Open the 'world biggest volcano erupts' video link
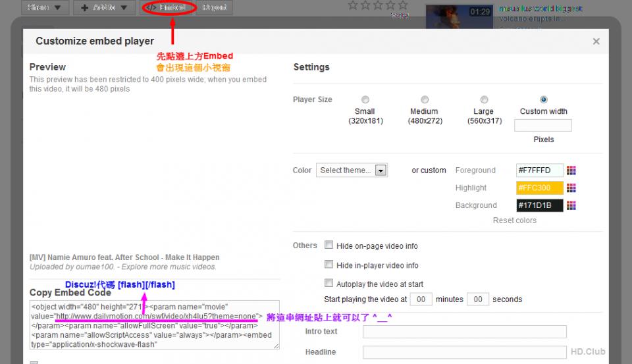632x364 pixels. click(x=540, y=13)
